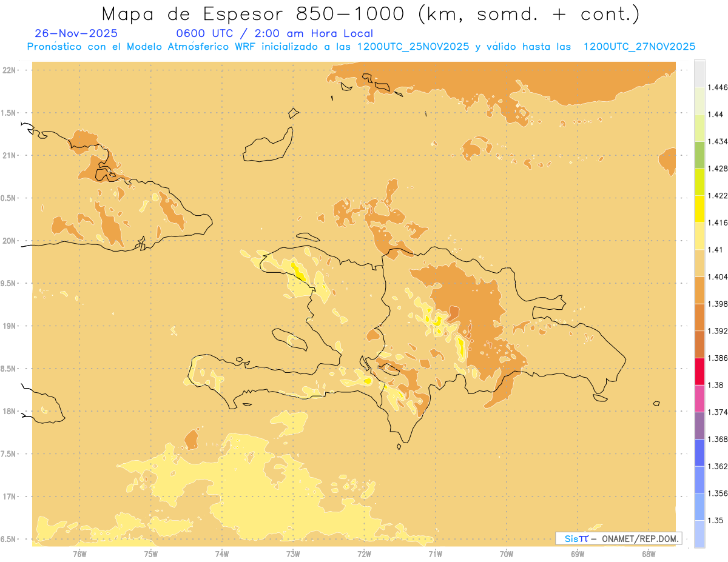This screenshot has width=728, height=562.
Task: Click the latitude axis label 22N
Action: point(9,70)
